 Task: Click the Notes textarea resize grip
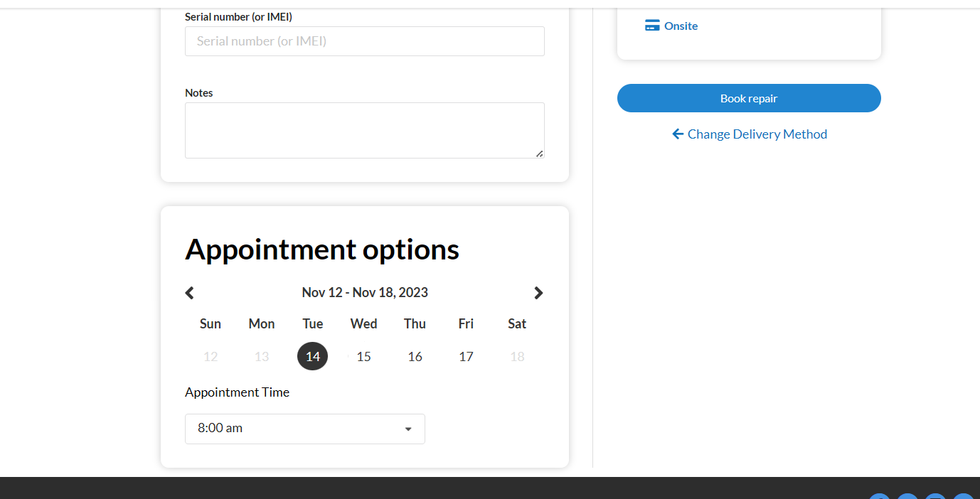540,154
